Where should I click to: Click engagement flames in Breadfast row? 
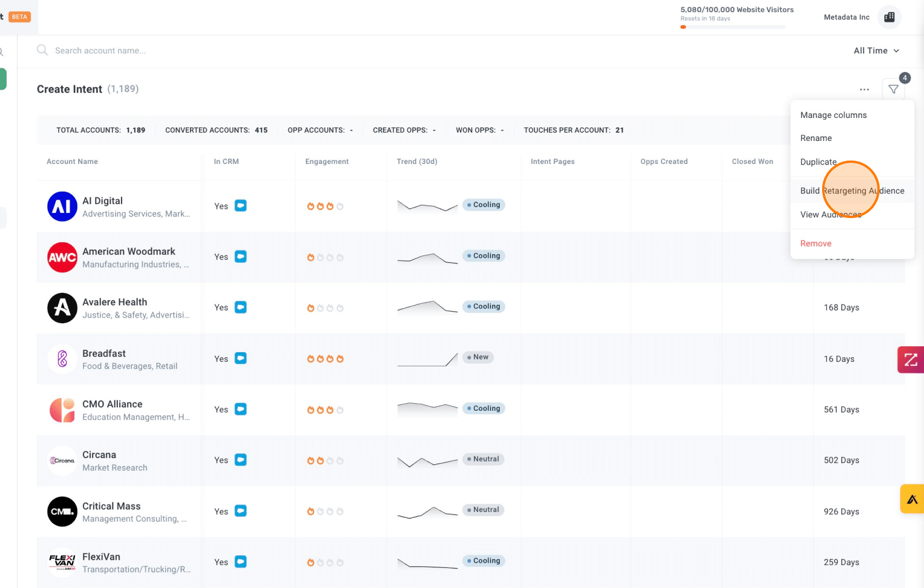tap(325, 358)
